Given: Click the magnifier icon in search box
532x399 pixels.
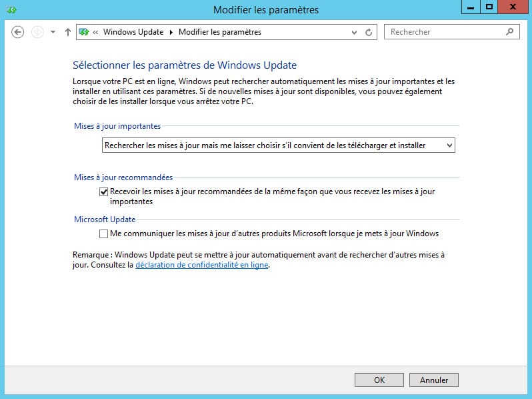Looking at the screenshot, I should (x=510, y=32).
